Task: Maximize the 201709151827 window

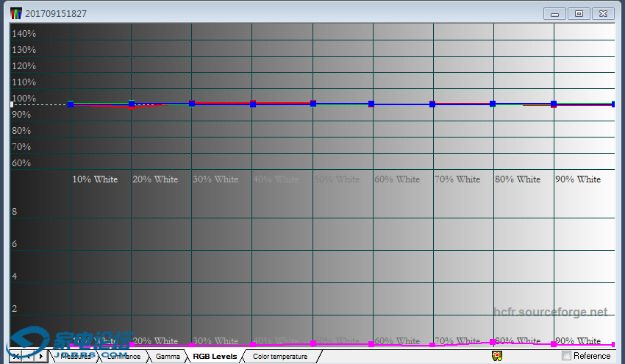Action: point(579,13)
